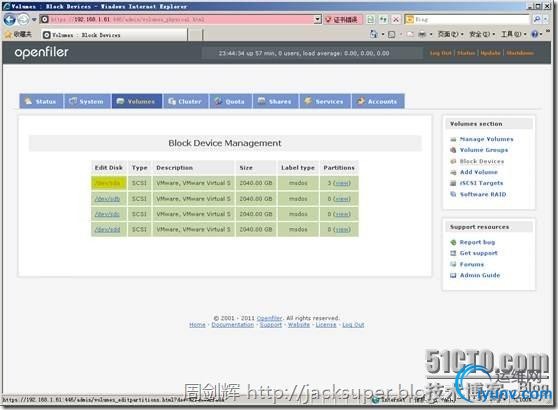The image size is (558, 410).
Task: Click the Manage Volumes sidebar link
Action: tap(486, 139)
